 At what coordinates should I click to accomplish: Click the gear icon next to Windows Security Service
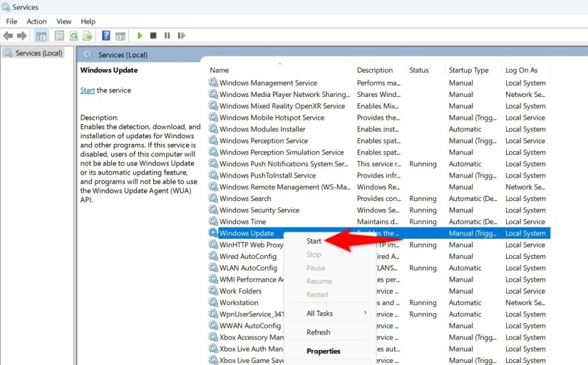(213, 210)
